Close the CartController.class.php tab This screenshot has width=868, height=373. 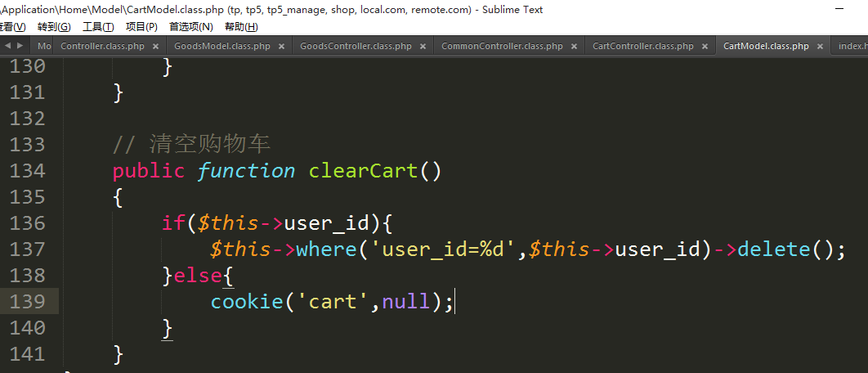coord(705,47)
